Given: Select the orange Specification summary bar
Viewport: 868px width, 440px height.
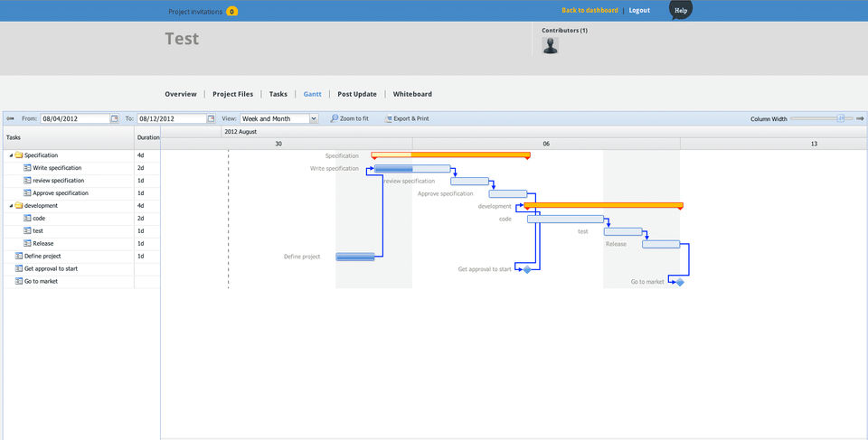Looking at the screenshot, I should pyautogui.click(x=450, y=155).
